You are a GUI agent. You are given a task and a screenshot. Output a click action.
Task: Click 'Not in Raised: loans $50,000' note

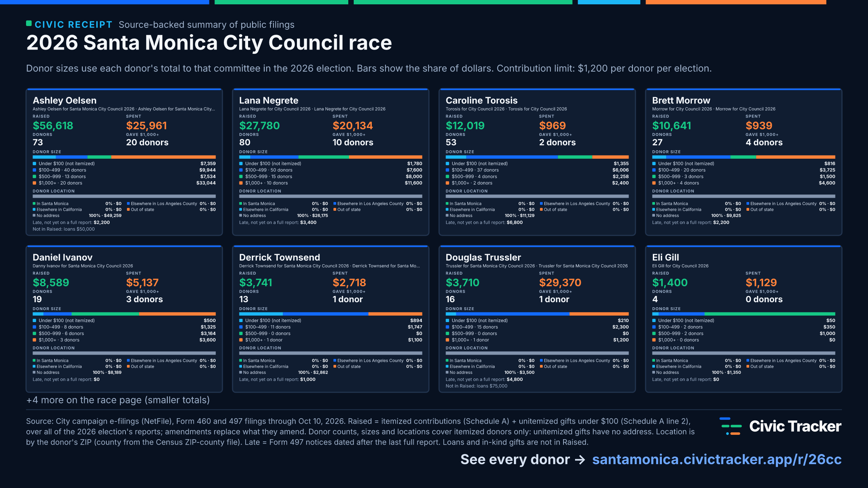[64, 229]
